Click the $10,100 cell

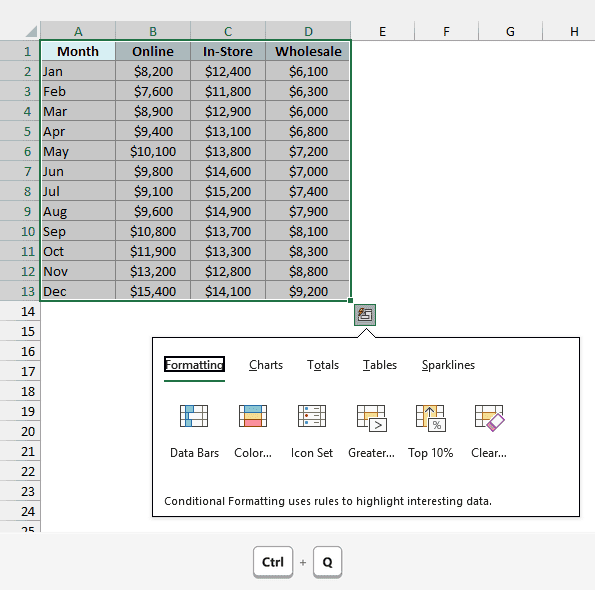[153, 151]
